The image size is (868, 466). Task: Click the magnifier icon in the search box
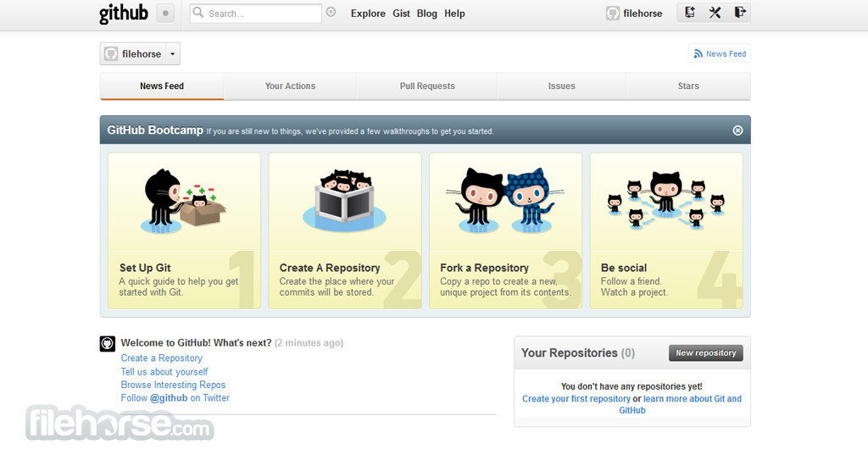tap(198, 13)
